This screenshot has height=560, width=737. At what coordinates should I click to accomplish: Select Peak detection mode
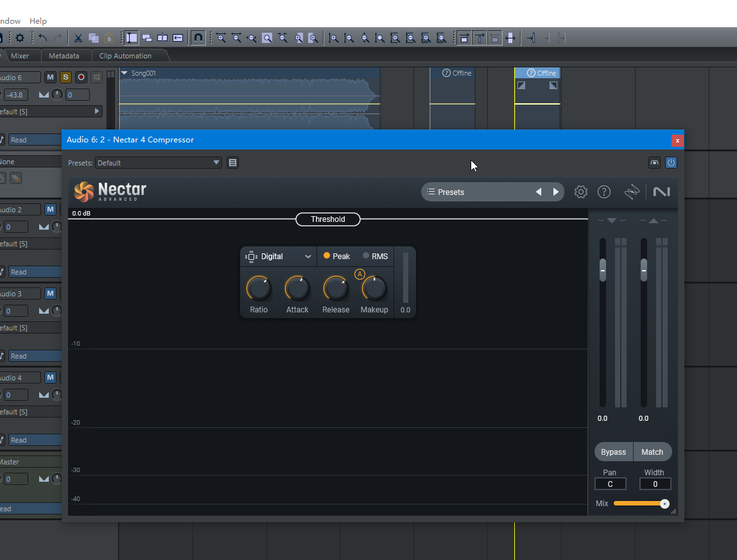pyautogui.click(x=337, y=257)
